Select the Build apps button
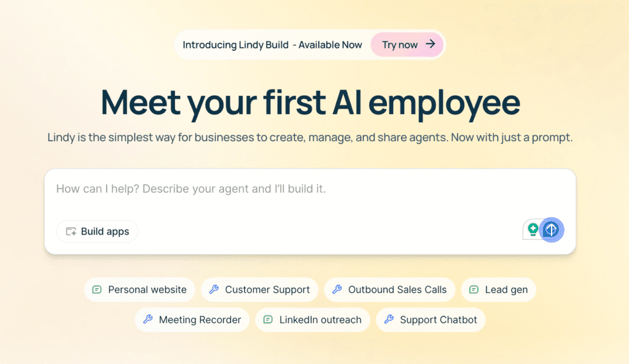629x364 pixels. coord(97,231)
